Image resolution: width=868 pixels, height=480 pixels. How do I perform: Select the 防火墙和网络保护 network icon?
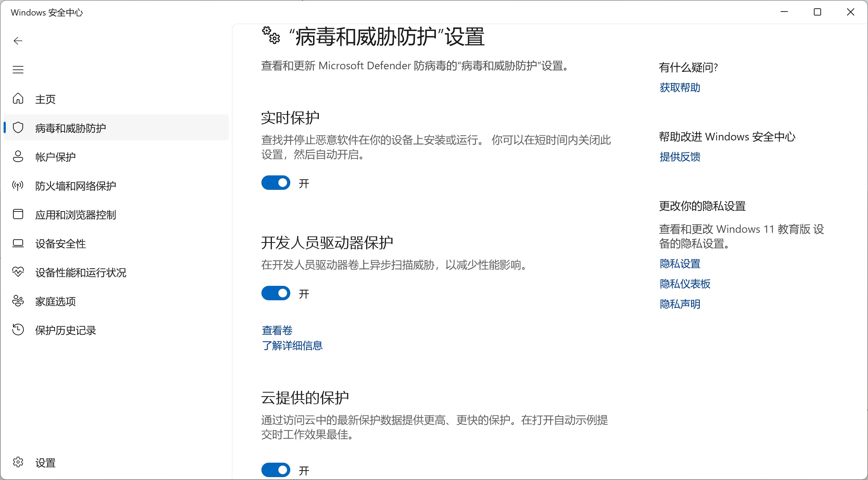pos(18,186)
